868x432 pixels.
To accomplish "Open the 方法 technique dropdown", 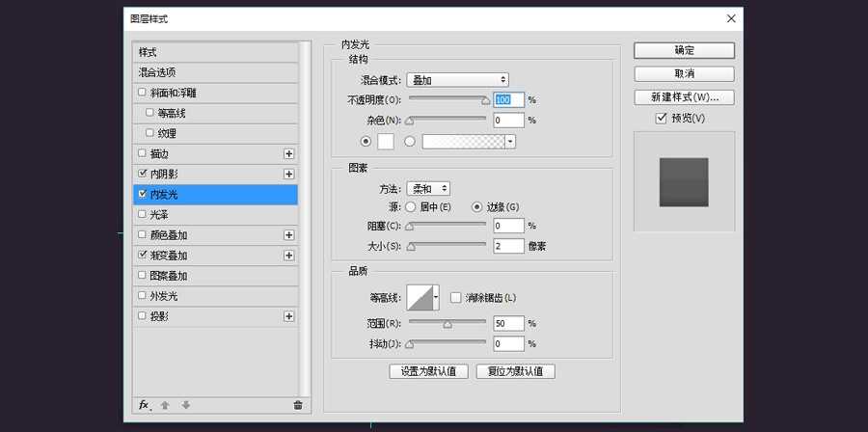I will (428, 189).
